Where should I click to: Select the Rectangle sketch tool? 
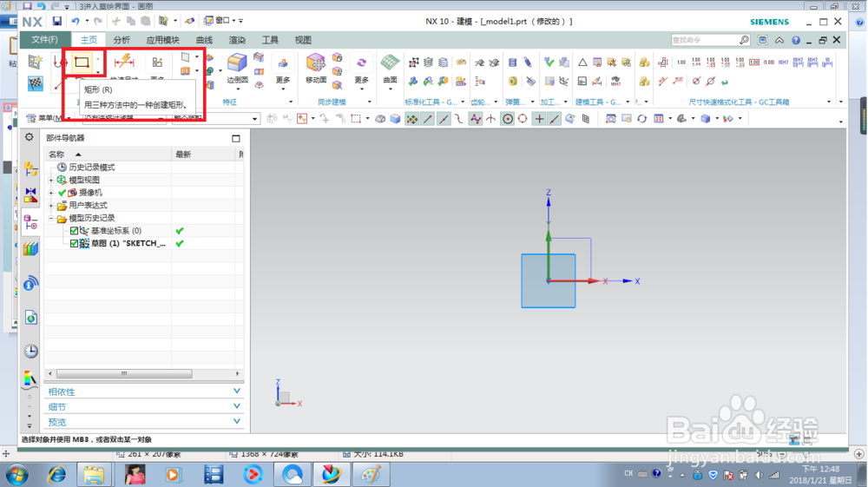click(82, 63)
